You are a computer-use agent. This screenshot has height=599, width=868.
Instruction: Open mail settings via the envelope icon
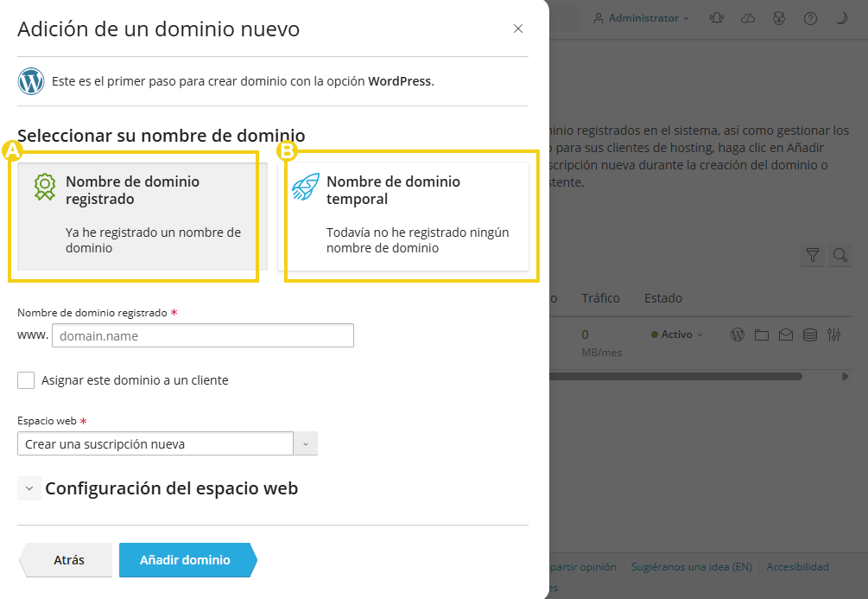[x=785, y=335]
